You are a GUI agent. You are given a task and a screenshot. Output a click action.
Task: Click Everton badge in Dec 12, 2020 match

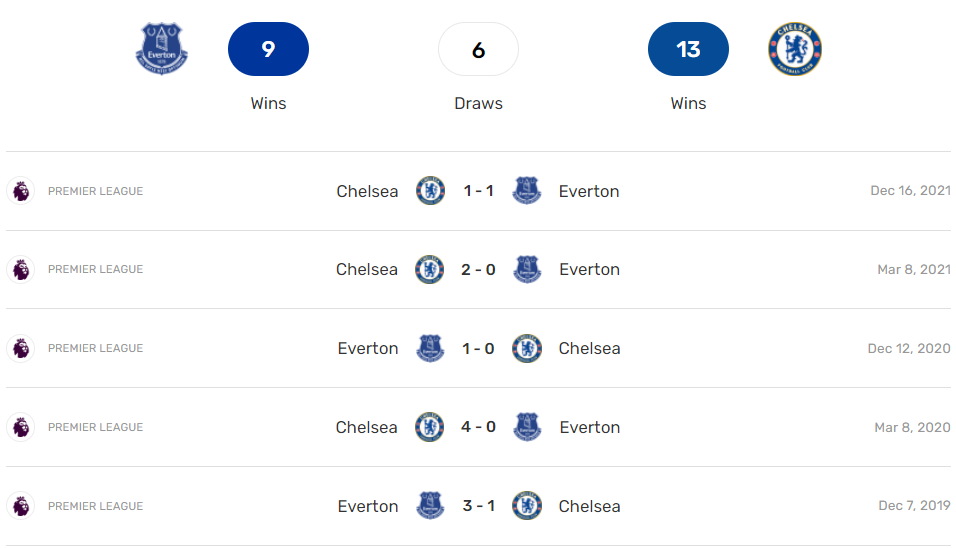tap(430, 348)
